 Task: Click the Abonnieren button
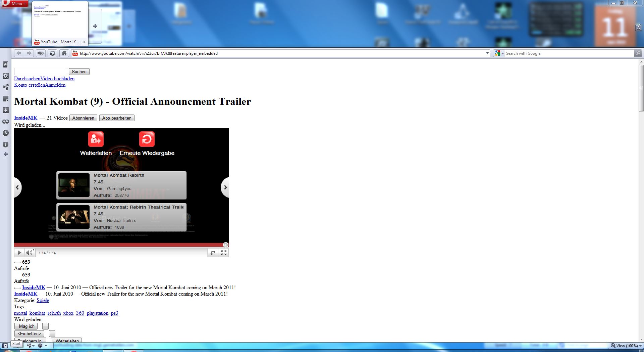pos(83,118)
